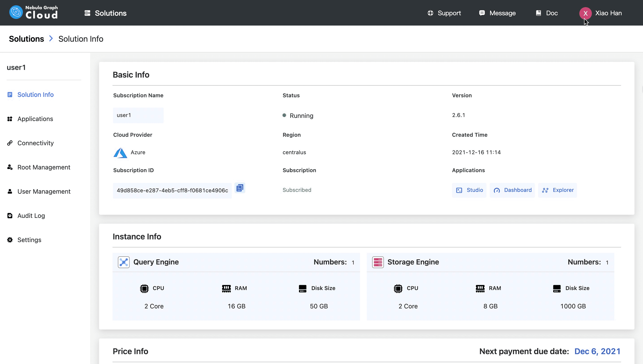Click the Xiao Han profile avatar
643x364 pixels.
click(585, 13)
